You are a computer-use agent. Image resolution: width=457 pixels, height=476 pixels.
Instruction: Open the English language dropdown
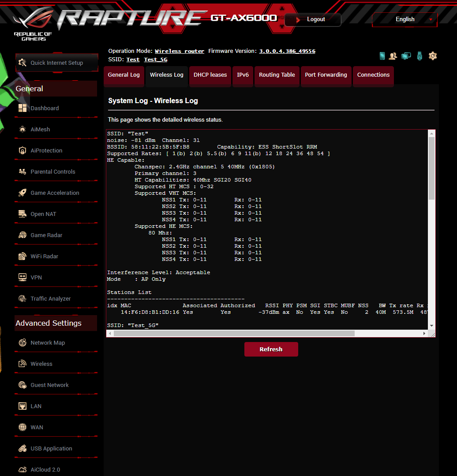405,19
